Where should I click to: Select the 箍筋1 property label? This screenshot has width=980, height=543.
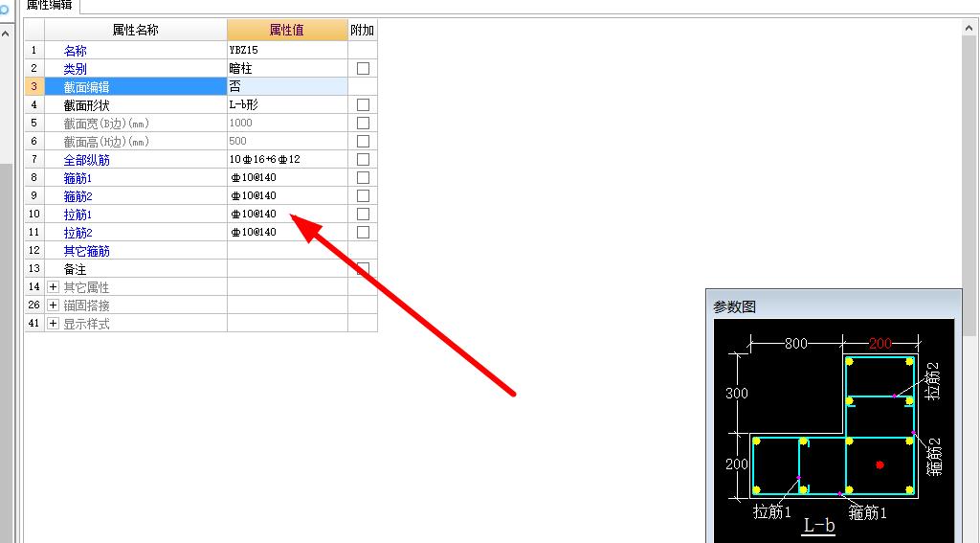coord(78,178)
